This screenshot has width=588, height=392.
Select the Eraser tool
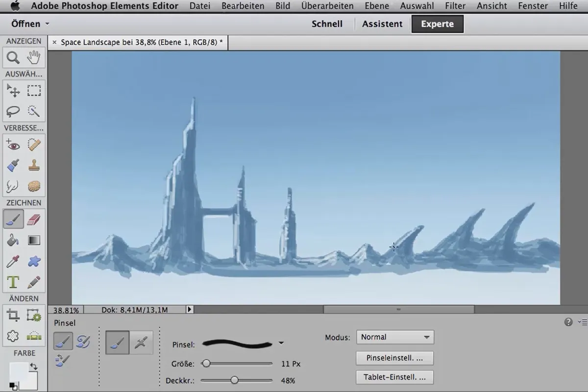click(34, 220)
